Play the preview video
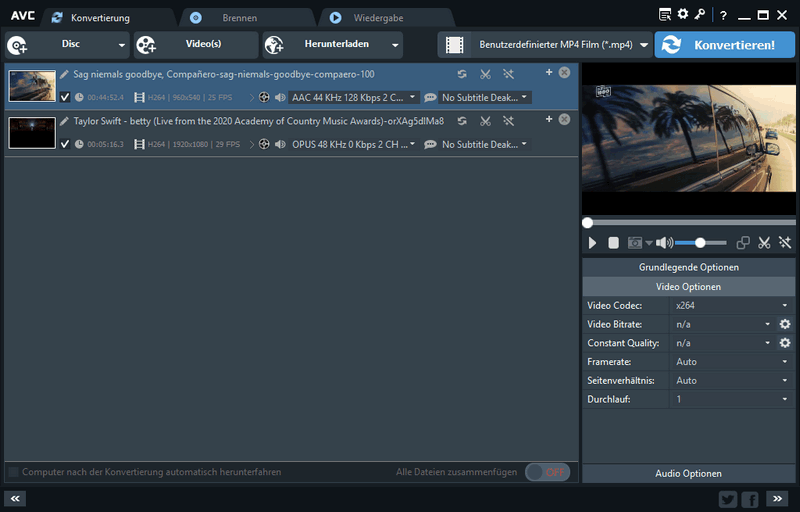 tap(592, 243)
